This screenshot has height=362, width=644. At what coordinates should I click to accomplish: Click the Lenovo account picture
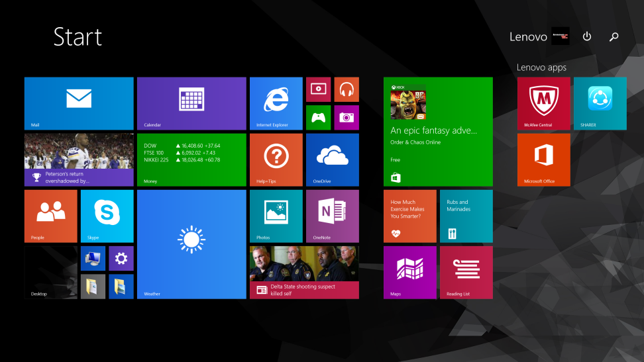pyautogui.click(x=561, y=36)
